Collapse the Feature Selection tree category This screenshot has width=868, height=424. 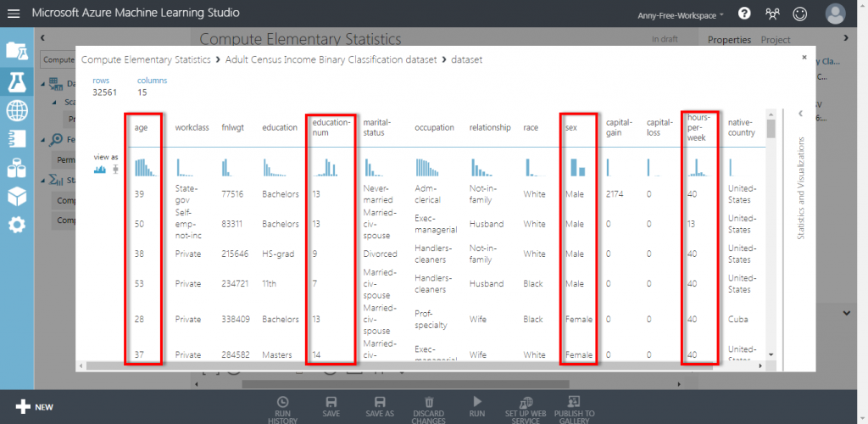tap(43, 140)
